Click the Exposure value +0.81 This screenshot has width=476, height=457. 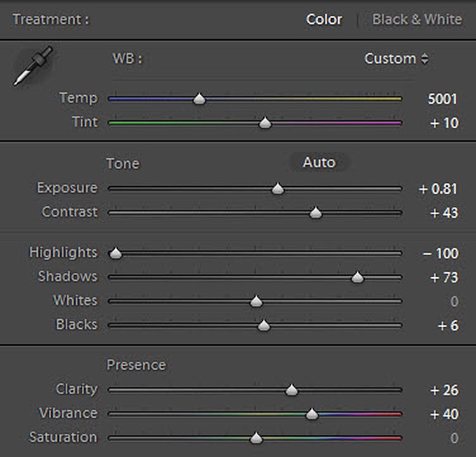pyautogui.click(x=438, y=188)
